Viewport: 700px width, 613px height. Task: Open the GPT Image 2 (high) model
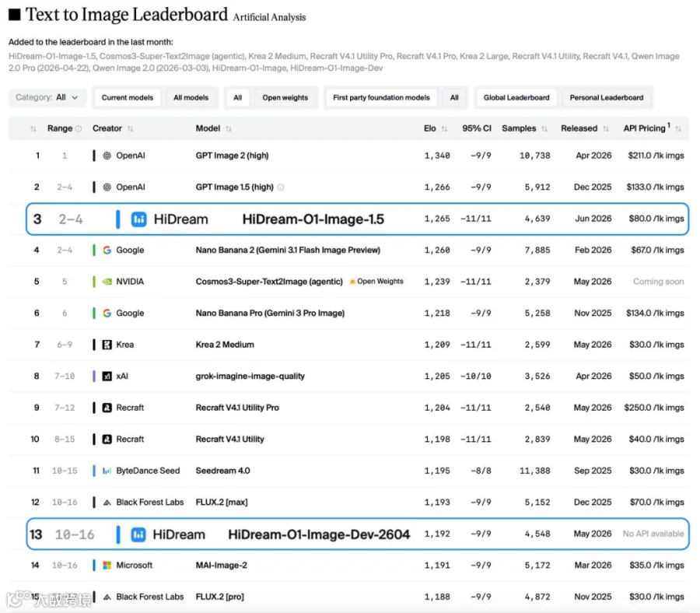[x=232, y=156]
